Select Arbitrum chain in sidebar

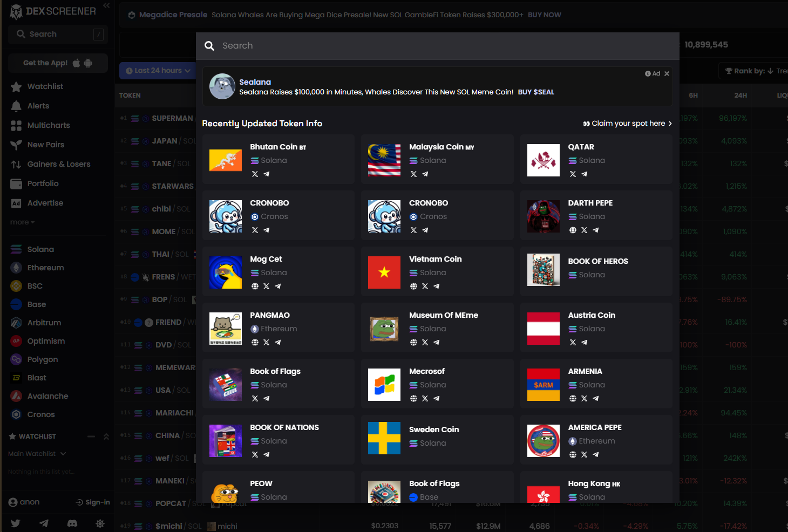(x=36, y=323)
